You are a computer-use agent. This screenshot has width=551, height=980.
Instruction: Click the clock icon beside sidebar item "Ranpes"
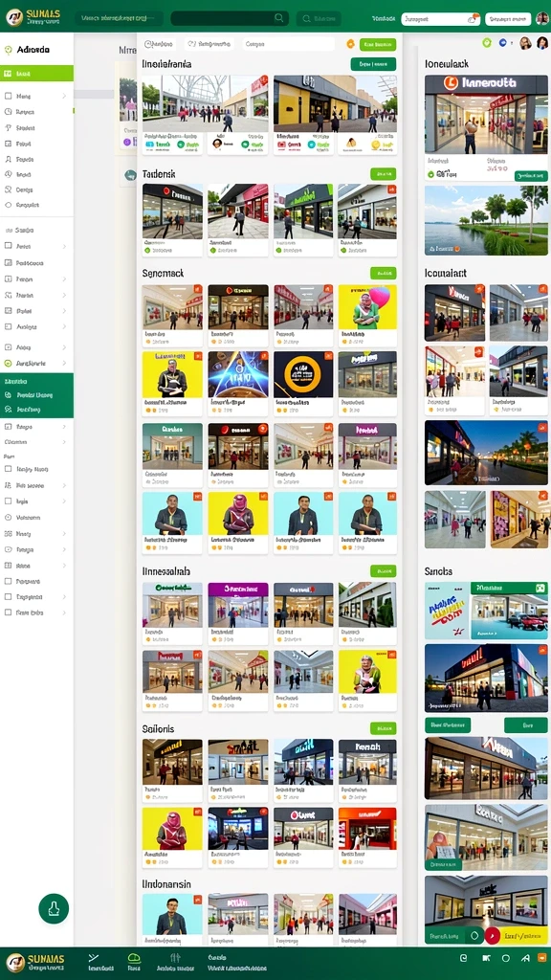tap(8, 112)
